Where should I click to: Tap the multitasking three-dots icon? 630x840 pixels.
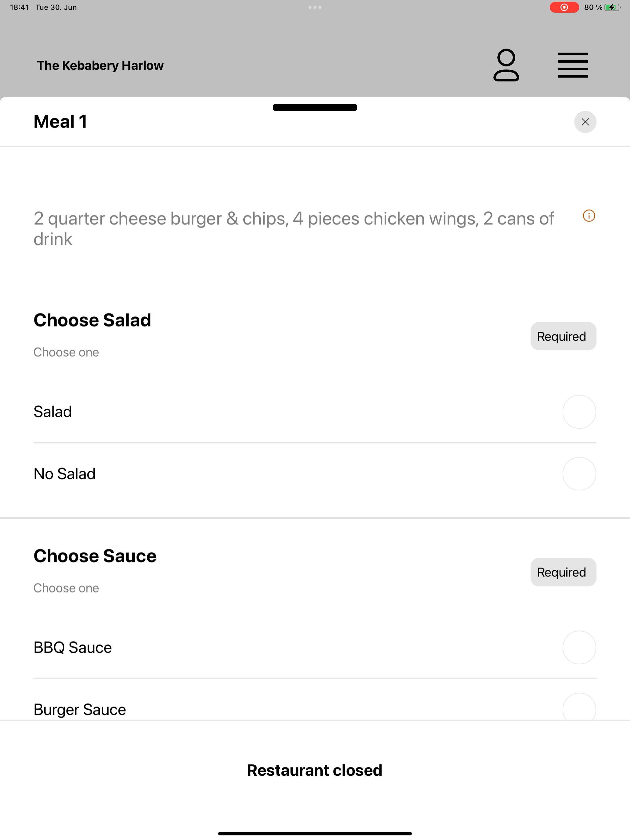click(315, 7)
